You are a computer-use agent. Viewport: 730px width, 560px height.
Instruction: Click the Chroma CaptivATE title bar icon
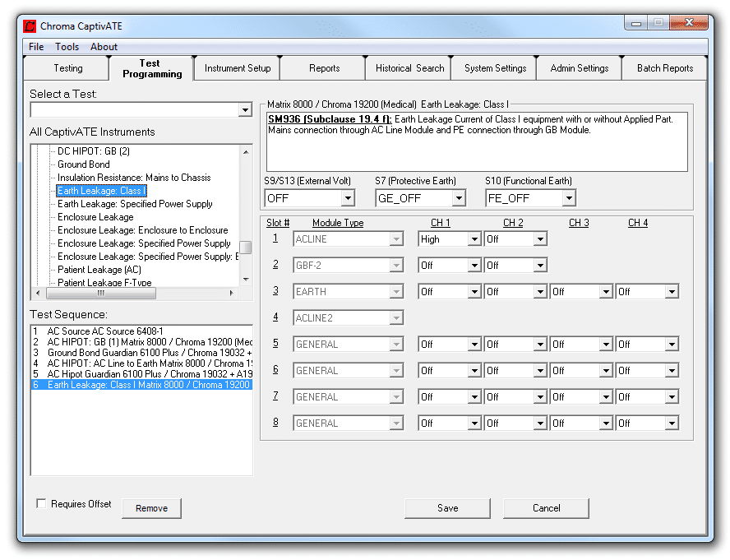(x=30, y=26)
